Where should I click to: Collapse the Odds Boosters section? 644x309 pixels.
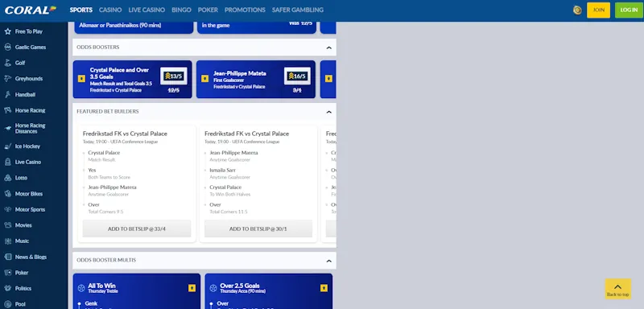(329, 47)
